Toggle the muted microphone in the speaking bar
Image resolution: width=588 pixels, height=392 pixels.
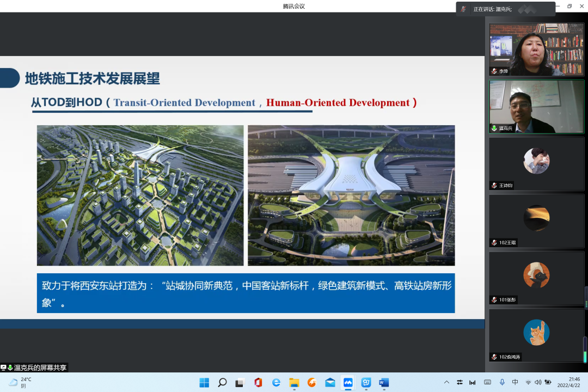coord(463,9)
